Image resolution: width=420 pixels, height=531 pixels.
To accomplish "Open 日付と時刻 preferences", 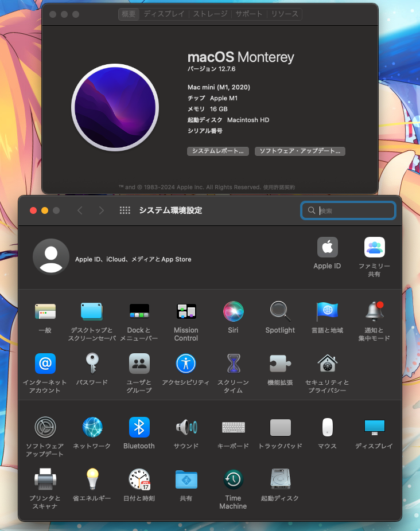I will pyautogui.click(x=139, y=479).
